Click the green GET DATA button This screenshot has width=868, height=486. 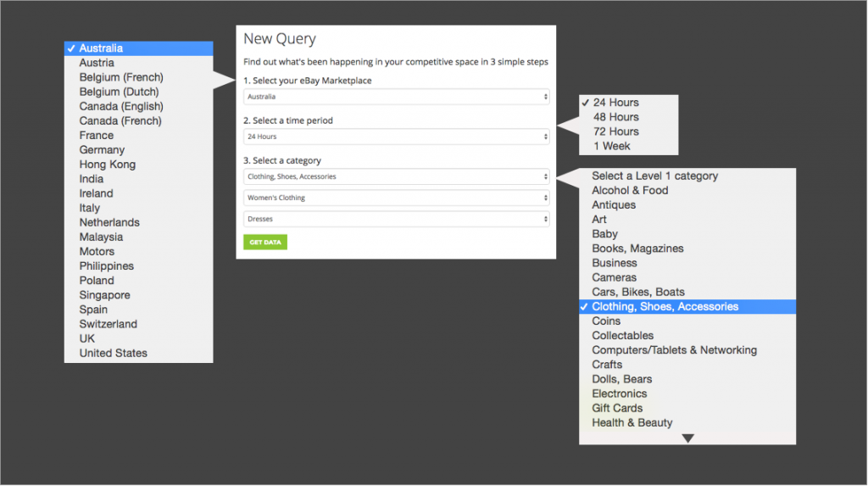265,243
